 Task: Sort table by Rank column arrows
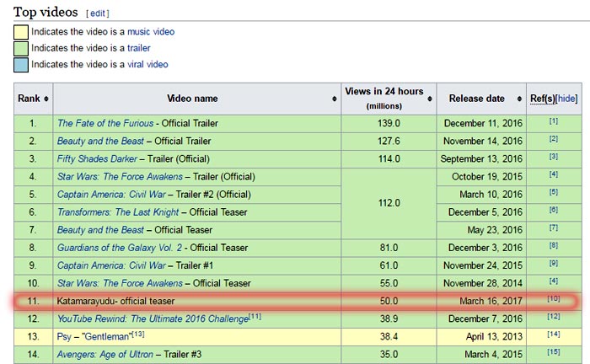[x=46, y=99]
